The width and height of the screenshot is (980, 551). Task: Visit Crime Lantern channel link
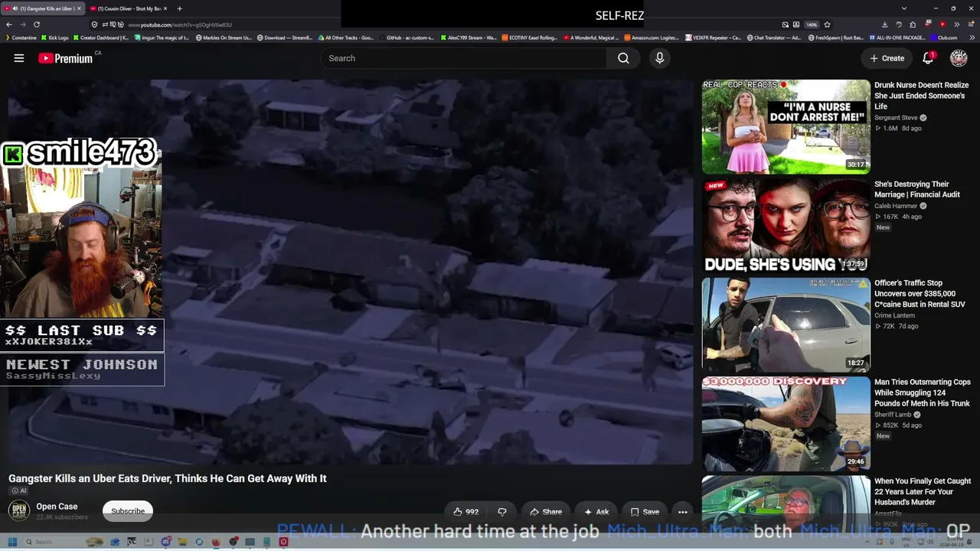(894, 315)
